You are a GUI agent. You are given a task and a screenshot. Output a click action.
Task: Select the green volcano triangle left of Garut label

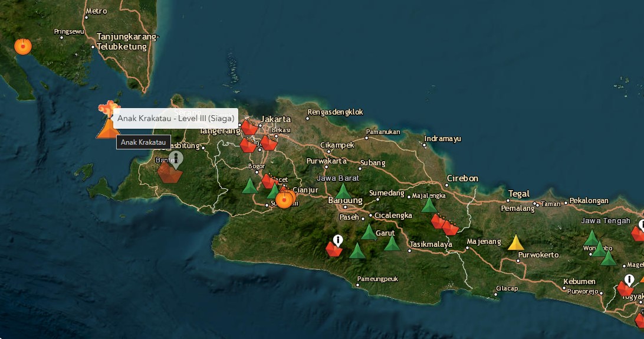[369, 232]
